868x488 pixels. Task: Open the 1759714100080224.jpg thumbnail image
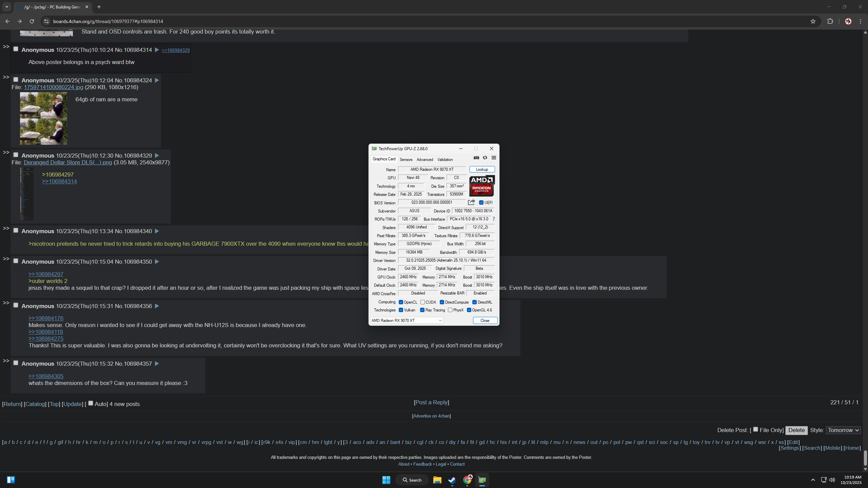point(43,118)
